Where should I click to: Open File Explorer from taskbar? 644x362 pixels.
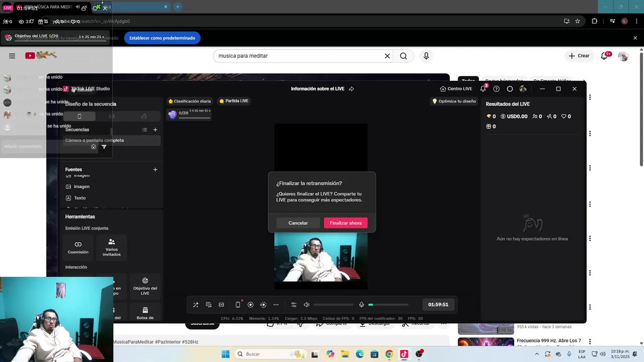tap(345, 354)
